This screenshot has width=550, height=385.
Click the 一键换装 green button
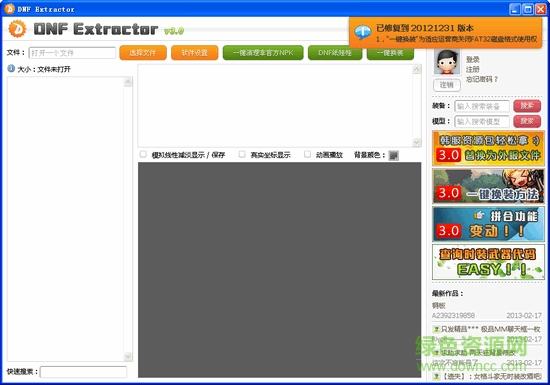pyautogui.click(x=390, y=53)
